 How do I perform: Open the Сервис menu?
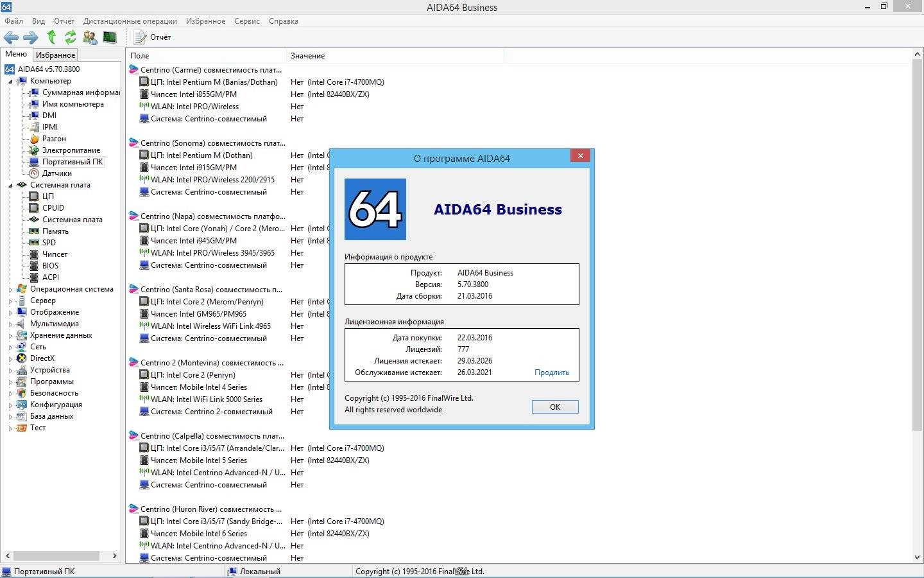247,21
